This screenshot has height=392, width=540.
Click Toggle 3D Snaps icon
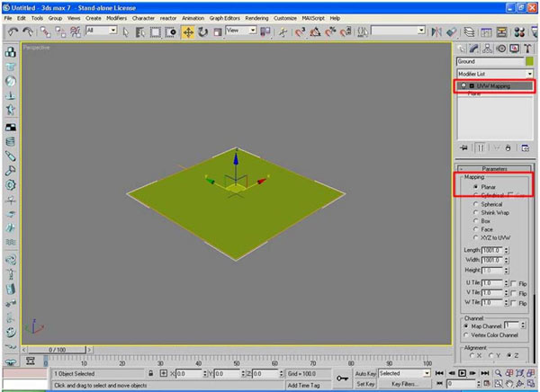(x=300, y=32)
